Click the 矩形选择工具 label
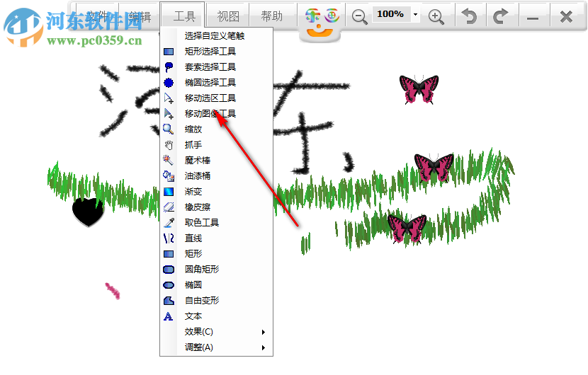The image size is (588, 375). tap(210, 52)
